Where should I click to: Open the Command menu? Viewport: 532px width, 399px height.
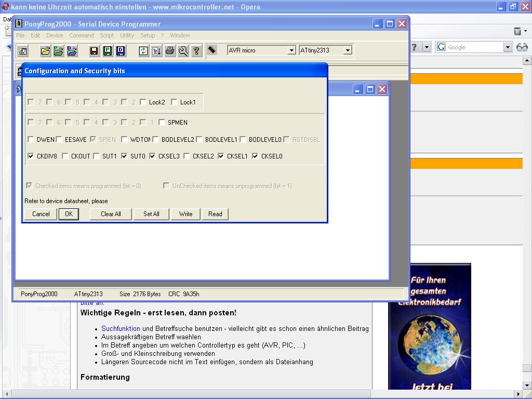(82, 35)
